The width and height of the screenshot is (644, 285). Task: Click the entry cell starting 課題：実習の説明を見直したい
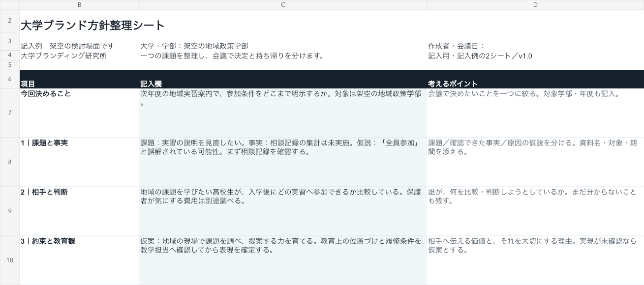pyautogui.click(x=283, y=162)
